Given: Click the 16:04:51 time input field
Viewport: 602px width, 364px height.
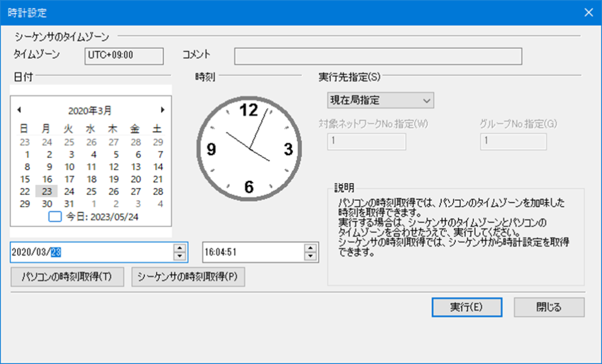Looking at the screenshot, I should (253, 252).
